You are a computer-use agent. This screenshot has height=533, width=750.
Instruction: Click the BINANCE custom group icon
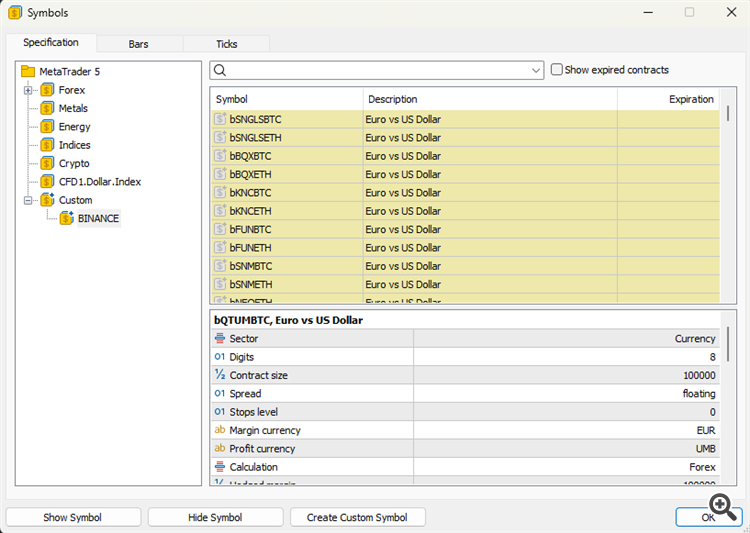(x=66, y=218)
